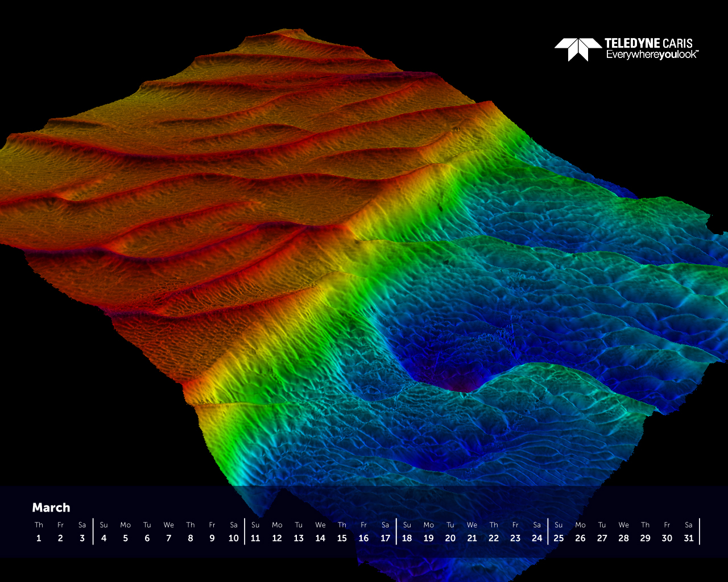Select date 29 in calendar

[x=645, y=538]
